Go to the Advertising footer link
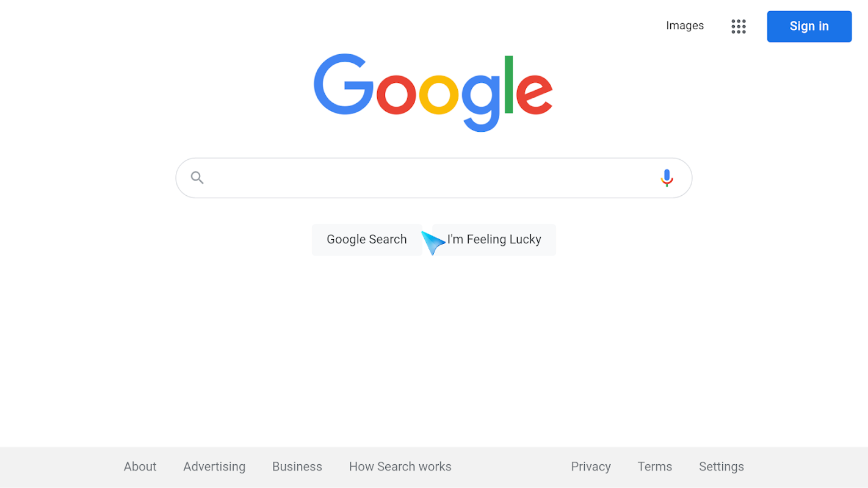 tap(214, 467)
